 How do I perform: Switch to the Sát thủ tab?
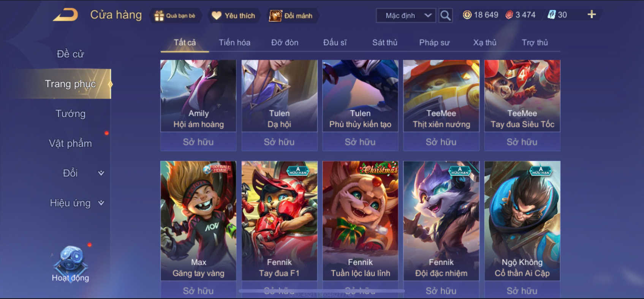point(385,43)
